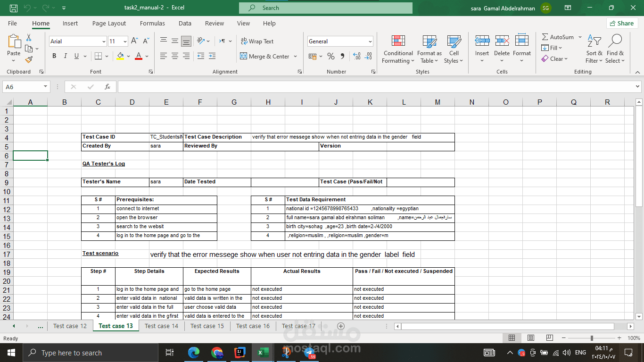644x362 pixels.
Task: Align text to the right
Action: click(186, 56)
